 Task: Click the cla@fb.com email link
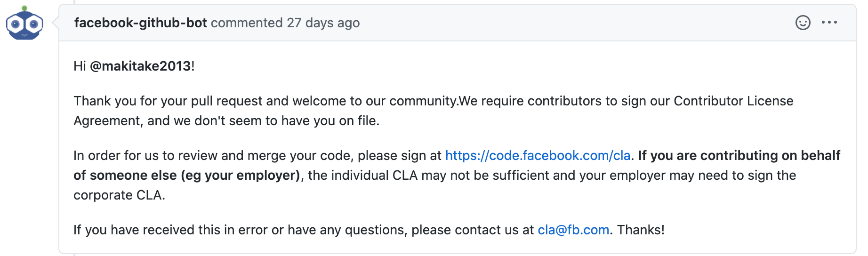(573, 230)
